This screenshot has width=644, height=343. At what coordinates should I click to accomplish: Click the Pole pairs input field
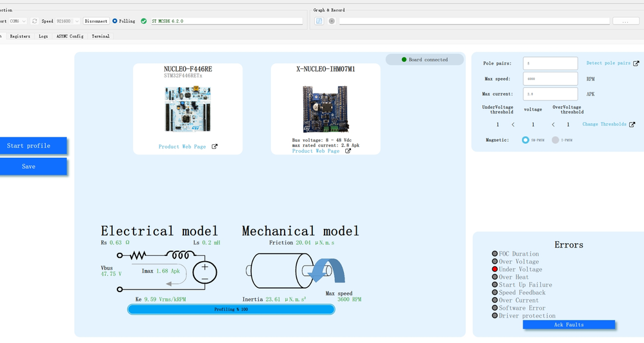point(550,64)
